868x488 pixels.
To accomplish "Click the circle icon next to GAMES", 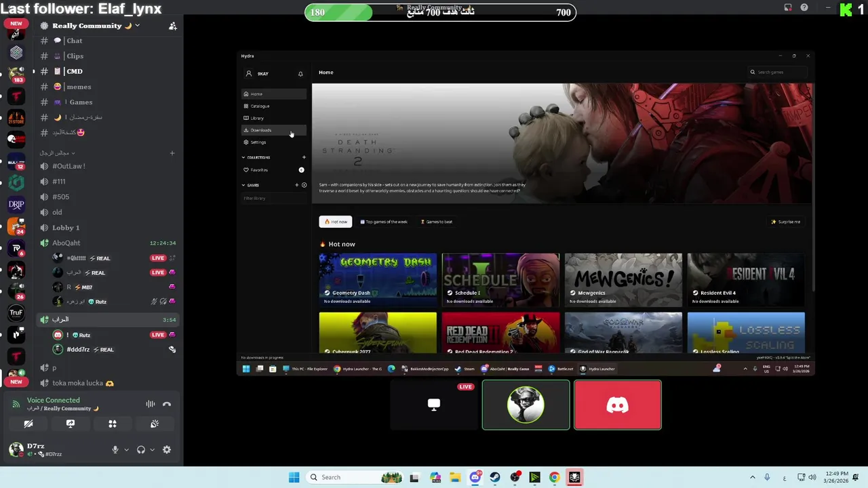I will [x=304, y=185].
